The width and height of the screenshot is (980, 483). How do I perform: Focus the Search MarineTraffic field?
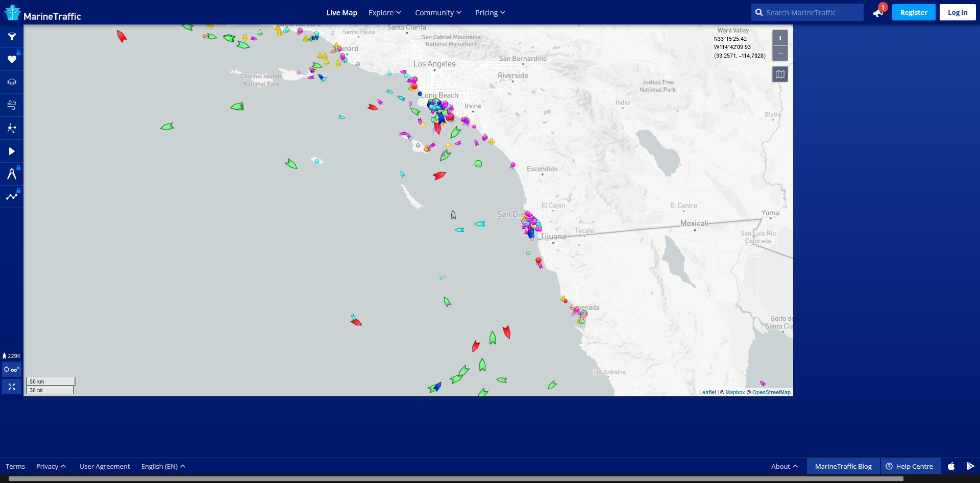point(807,12)
